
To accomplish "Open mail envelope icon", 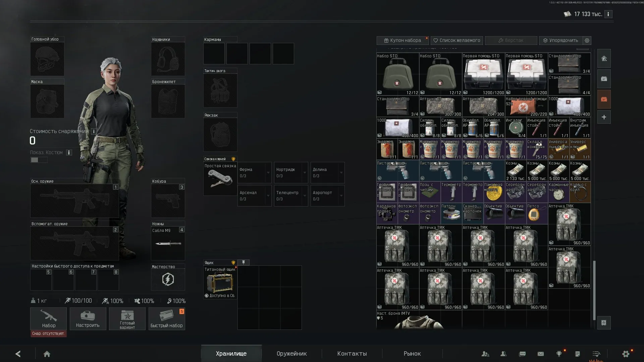I will point(541,354).
